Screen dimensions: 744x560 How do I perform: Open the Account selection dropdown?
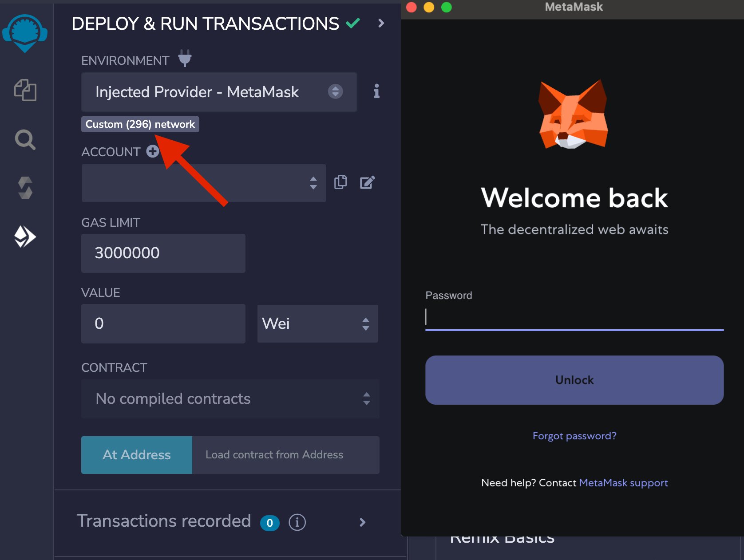point(204,183)
